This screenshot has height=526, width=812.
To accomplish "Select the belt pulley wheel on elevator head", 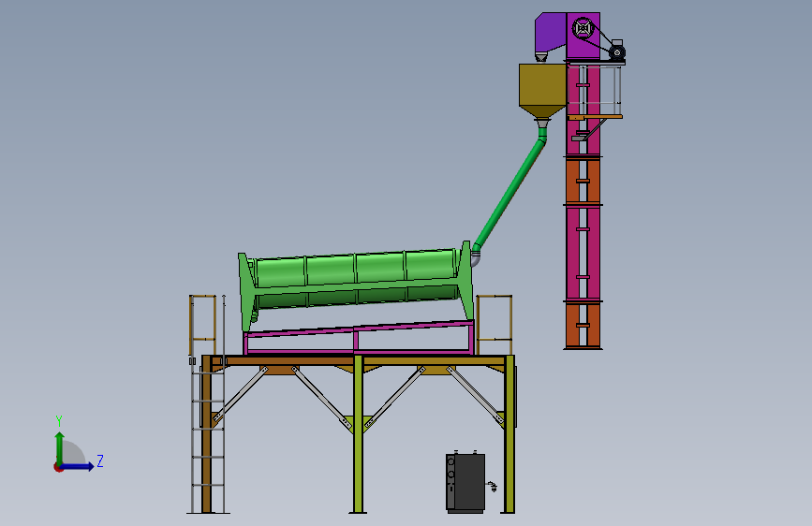I will coord(583,28).
